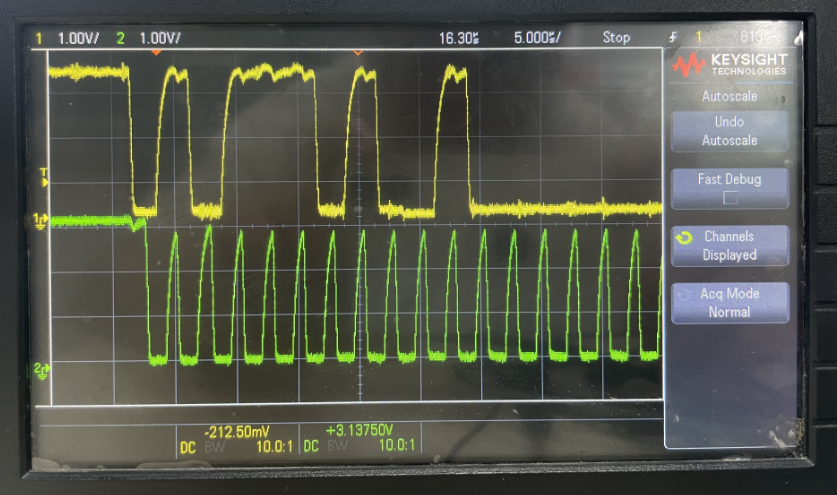Click the channel 1 scale 1.00V/ readout
Image resolution: width=837 pixels, height=495 pixels.
(x=78, y=38)
